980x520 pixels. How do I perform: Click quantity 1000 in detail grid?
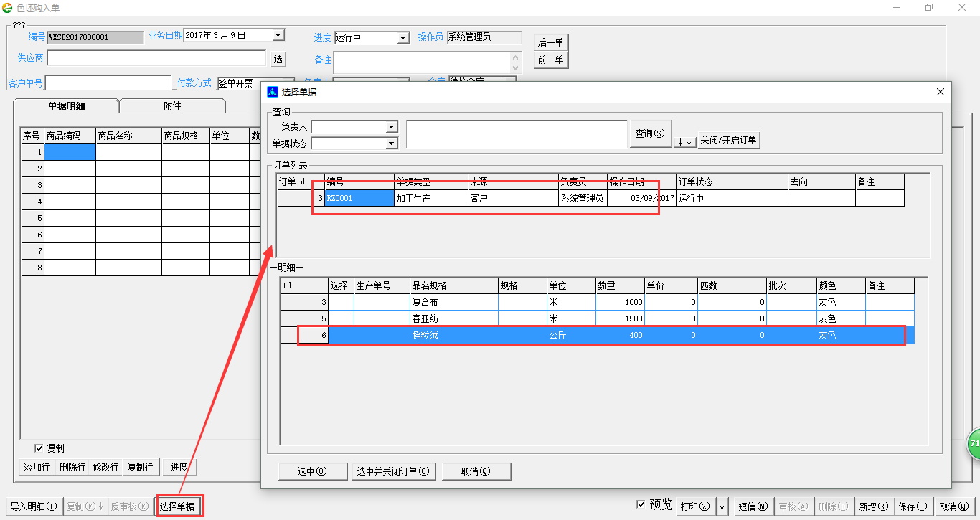(619, 302)
